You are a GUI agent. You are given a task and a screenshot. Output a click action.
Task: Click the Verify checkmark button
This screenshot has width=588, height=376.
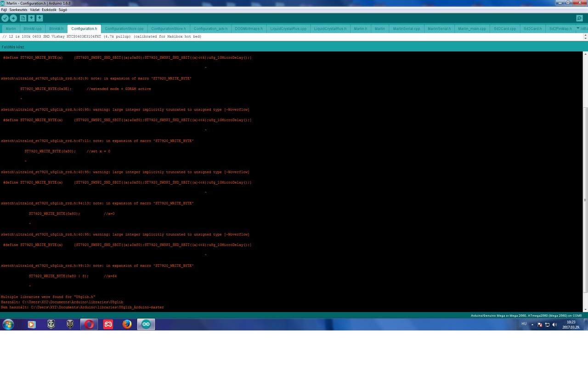(x=5, y=18)
